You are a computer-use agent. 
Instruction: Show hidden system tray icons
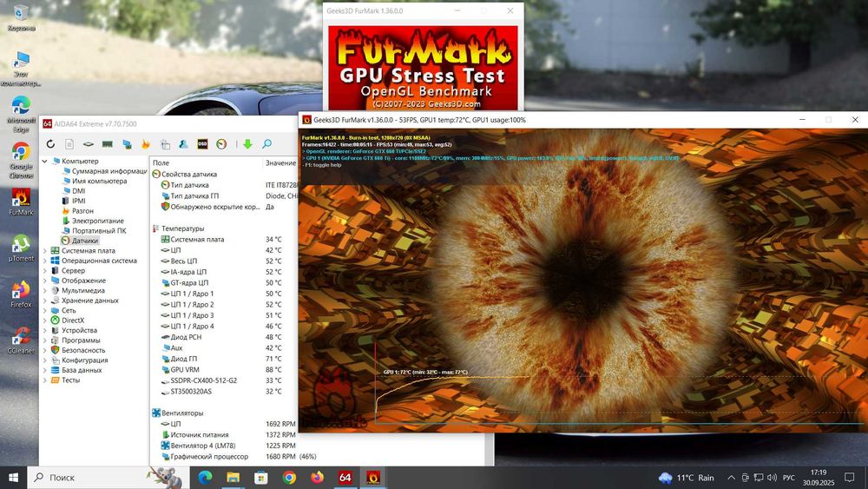[x=731, y=478]
